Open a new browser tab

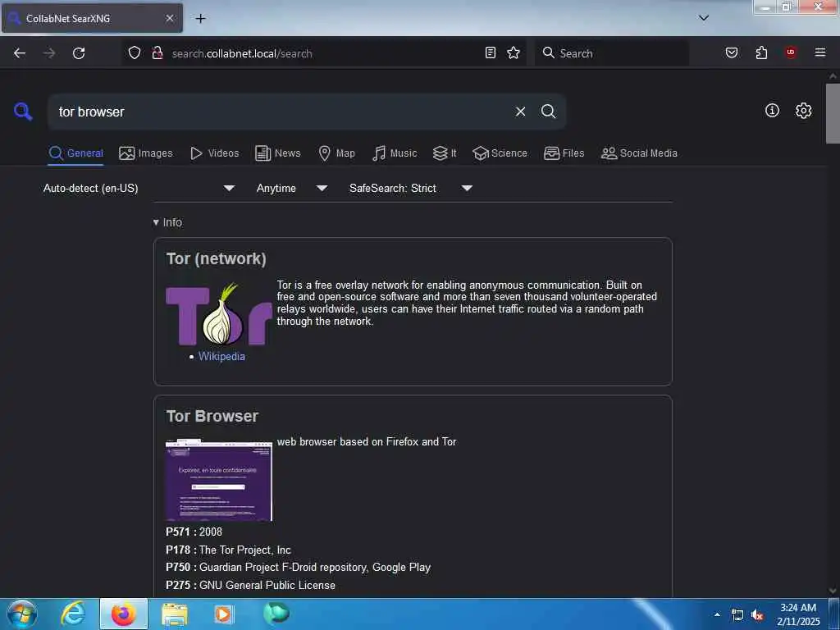click(x=200, y=19)
